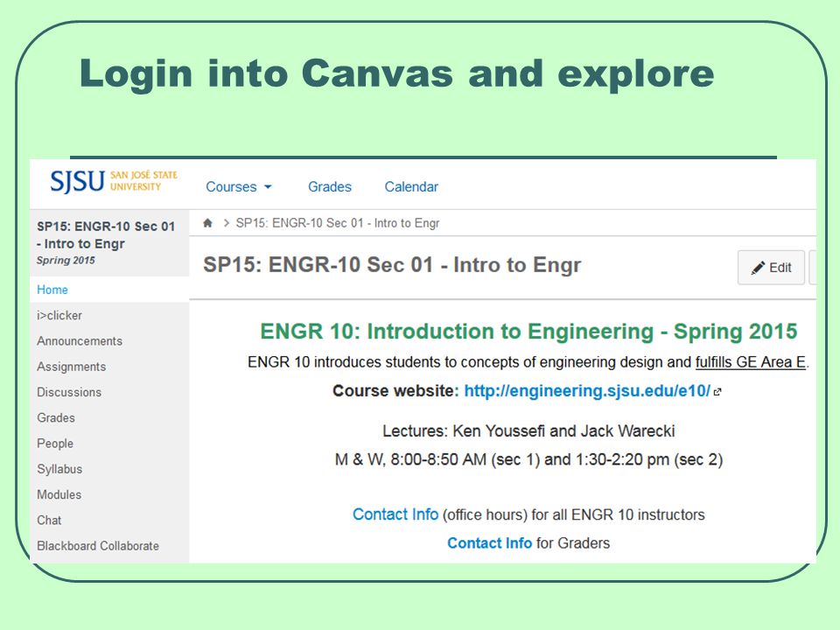Open i>clicker in the sidebar
Image resolution: width=840 pixels, height=630 pixels.
coord(59,316)
